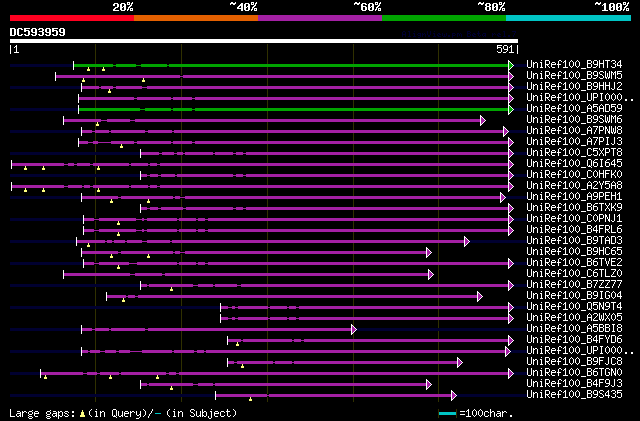The width and height of the screenshot is (640, 421).
Task: Click the arrowhead ending the B9TAD3 alignment
Action: click(467, 241)
